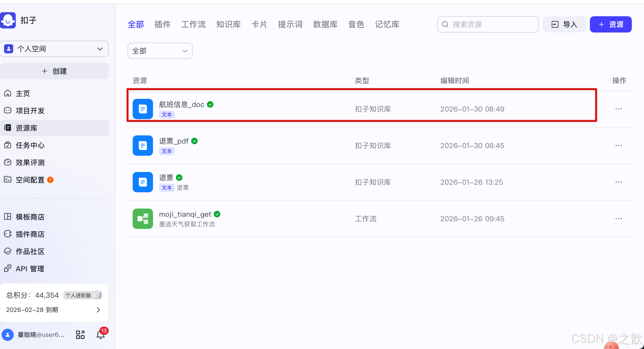Open the moji_tianqi_get workflow icon
Viewport: 644px width, 349px height.
click(143, 219)
